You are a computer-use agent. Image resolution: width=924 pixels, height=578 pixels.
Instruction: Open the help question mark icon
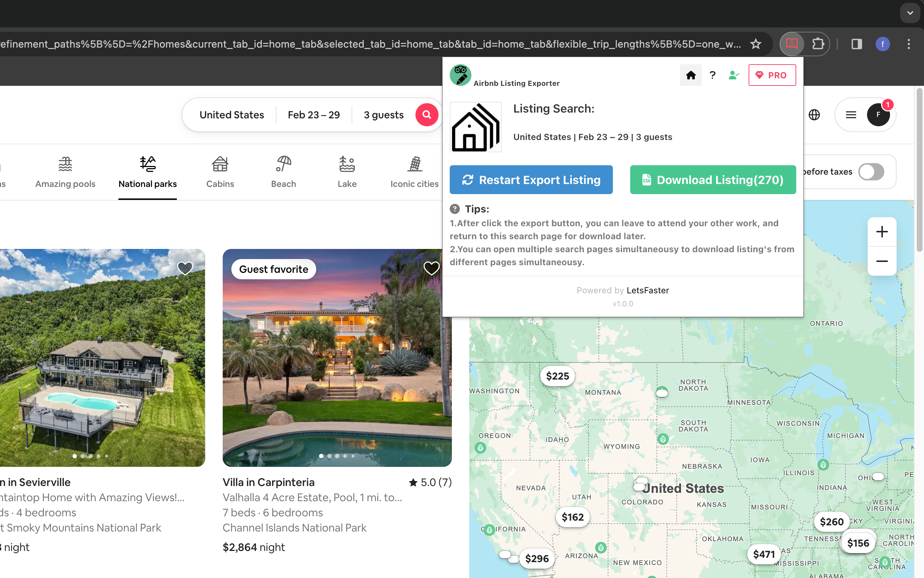click(x=712, y=75)
